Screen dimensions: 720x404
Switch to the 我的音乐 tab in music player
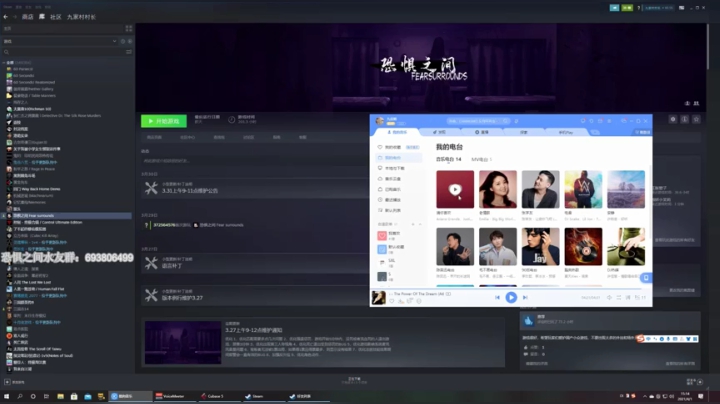coord(397,132)
